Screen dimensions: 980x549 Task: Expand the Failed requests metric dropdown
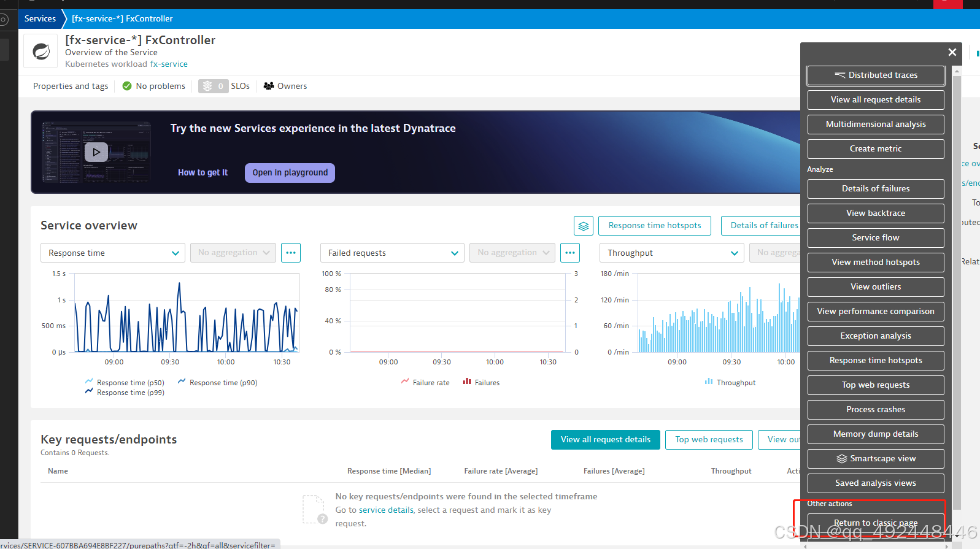[x=392, y=253]
